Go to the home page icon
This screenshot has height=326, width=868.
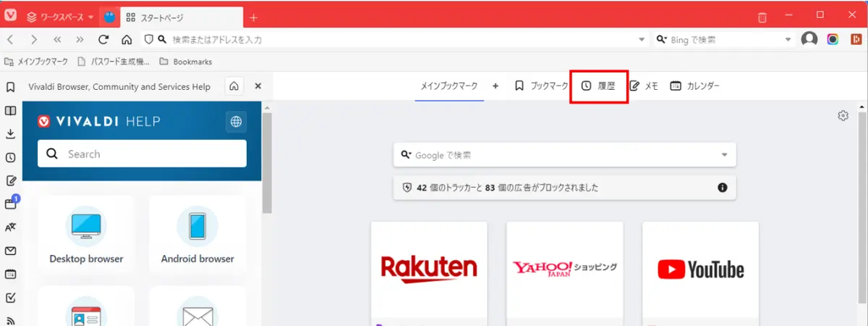127,39
